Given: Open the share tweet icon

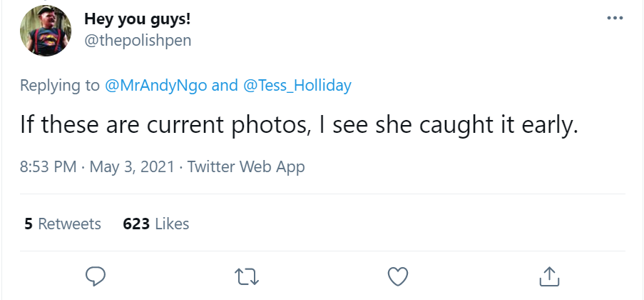Looking at the screenshot, I should pyautogui.click(x=548, y=276).
